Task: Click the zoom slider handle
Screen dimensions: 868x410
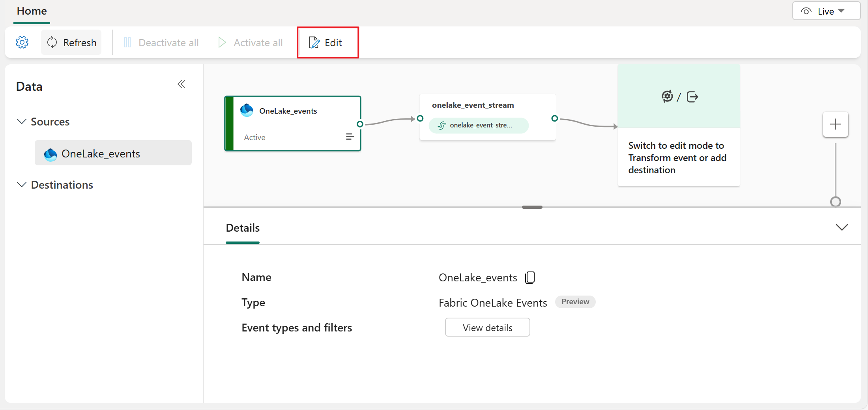Action: click(835, 202)
